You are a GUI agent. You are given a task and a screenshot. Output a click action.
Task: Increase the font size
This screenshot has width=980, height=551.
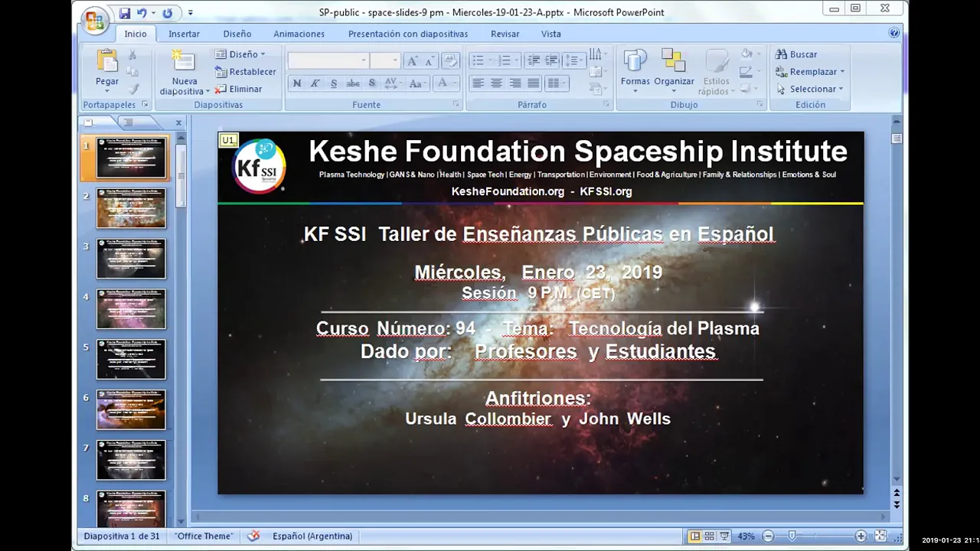tap(412, 61)
